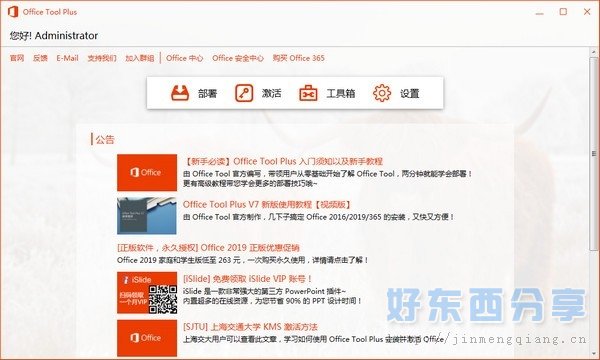This screenshot has height=360, width=600.
Task: Select the 设置 label in toolbar
Action: (x=409, y=93)
